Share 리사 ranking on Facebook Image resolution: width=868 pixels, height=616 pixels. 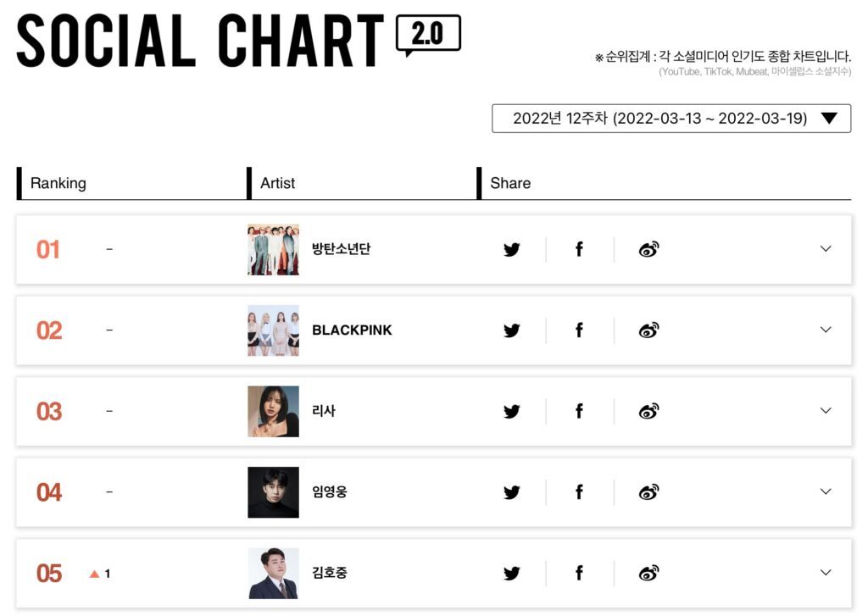pos(579,411)
